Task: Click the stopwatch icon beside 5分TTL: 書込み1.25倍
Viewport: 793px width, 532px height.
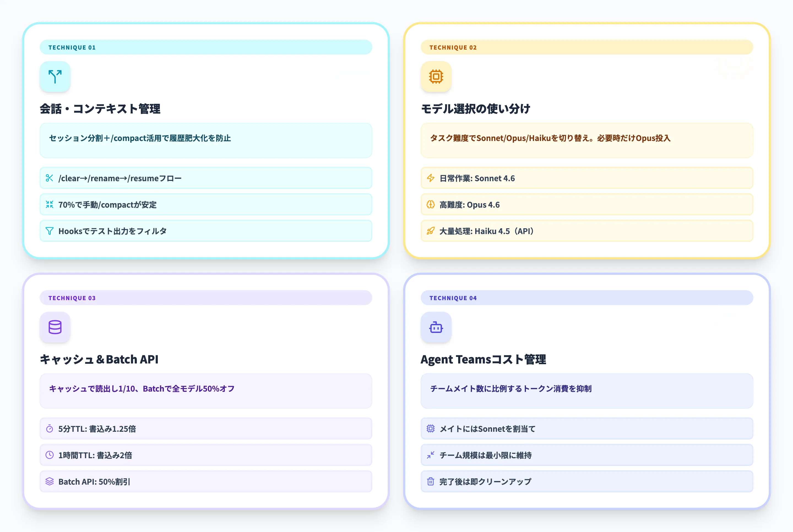Action: tap(50, 428)
